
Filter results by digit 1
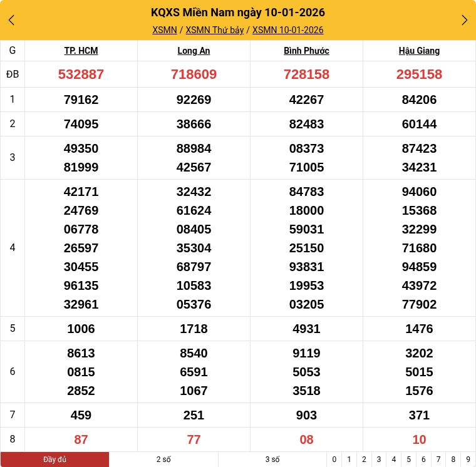(x=349, y=459)
